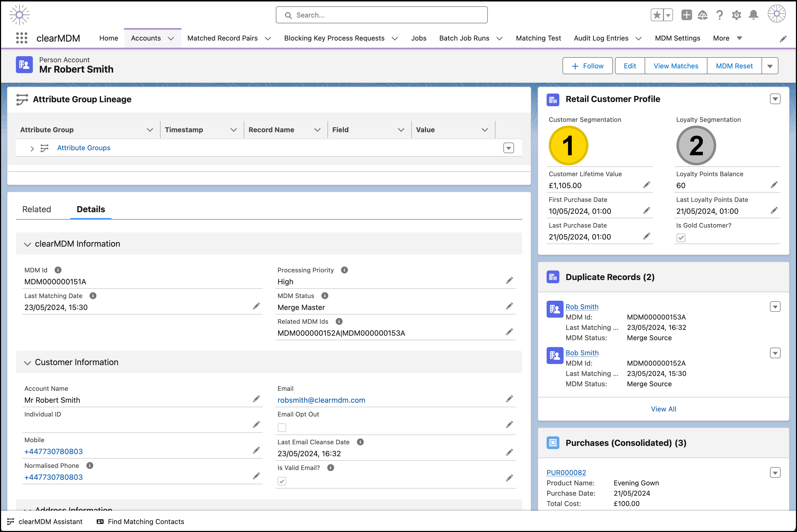This screenshot has height=532, width=797.
Task: Click into the global Search field
Action: click(381, 15)
